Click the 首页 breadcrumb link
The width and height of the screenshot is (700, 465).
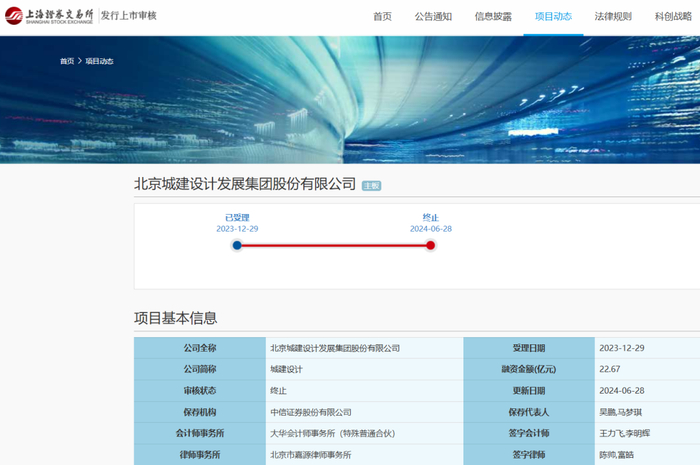point(67,61)
